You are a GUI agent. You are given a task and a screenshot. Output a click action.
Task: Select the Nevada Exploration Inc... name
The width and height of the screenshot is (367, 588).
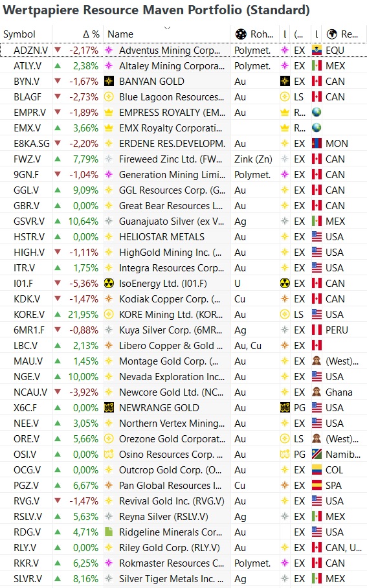[172, 377]
